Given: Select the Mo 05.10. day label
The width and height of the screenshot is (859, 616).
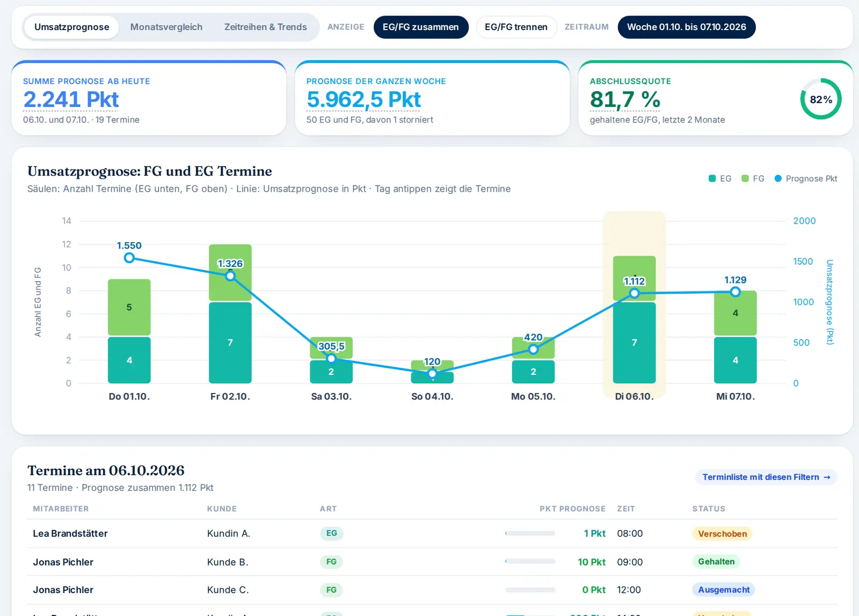Looking at the screenshot, I should coord(533,396).
